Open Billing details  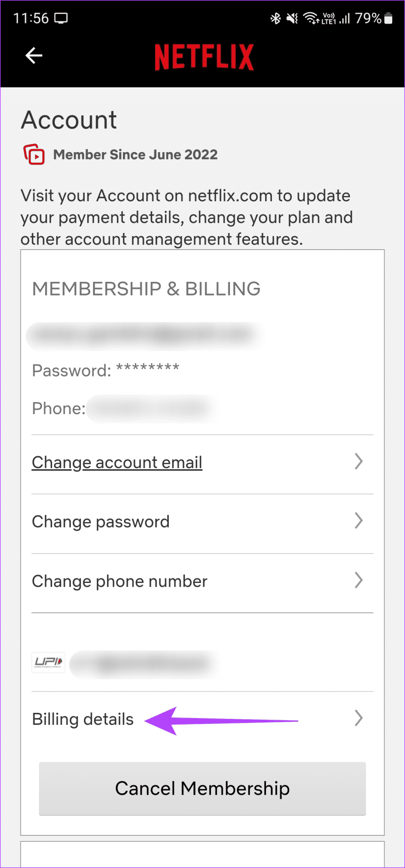[83, 719]
